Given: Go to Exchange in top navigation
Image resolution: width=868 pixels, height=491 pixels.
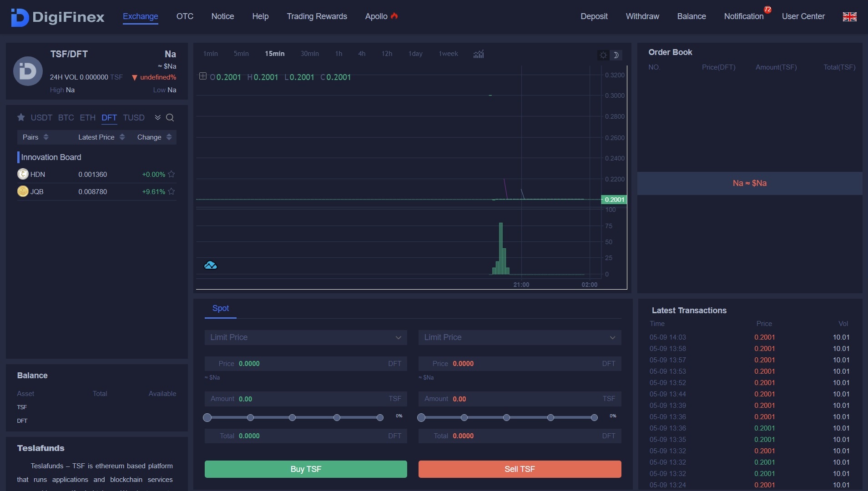Looking at the screenshot, I should click(x=141, y=16).
